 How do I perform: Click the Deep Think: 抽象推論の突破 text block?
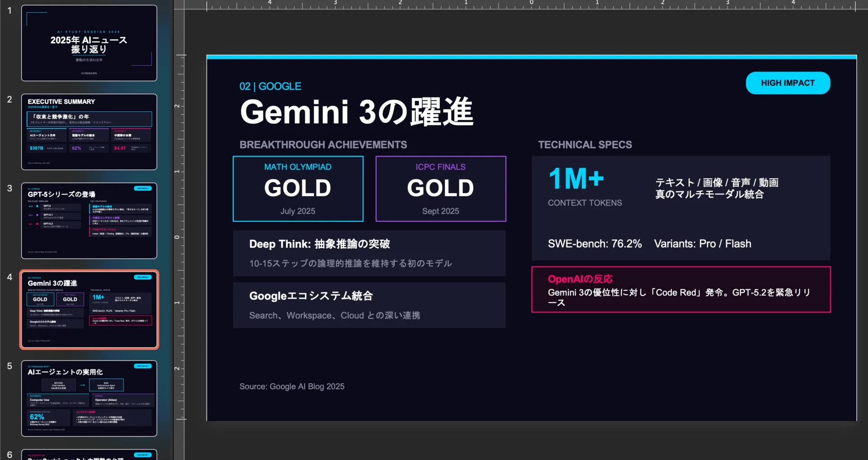coord(368,252)
